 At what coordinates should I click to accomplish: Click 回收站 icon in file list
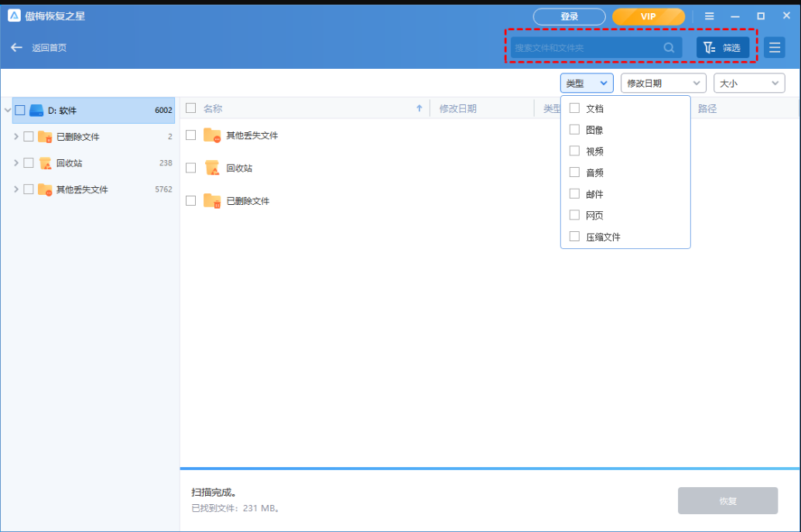point(212,168)
